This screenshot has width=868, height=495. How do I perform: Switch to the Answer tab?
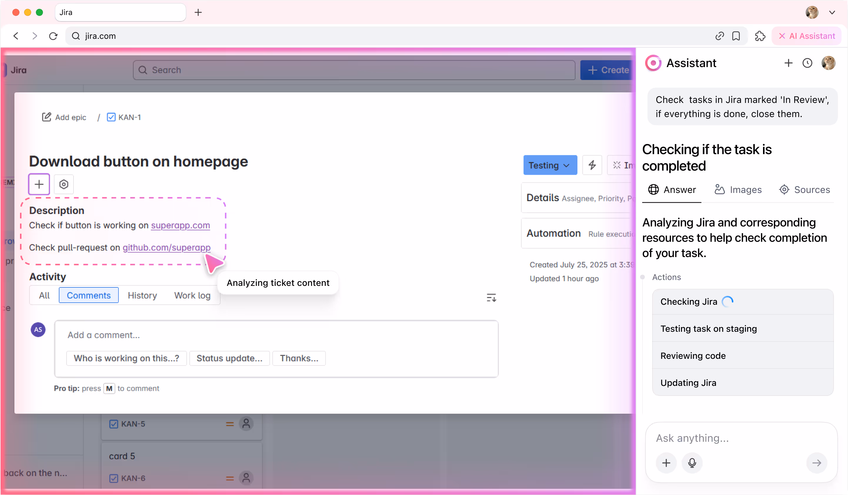(672, 190)
